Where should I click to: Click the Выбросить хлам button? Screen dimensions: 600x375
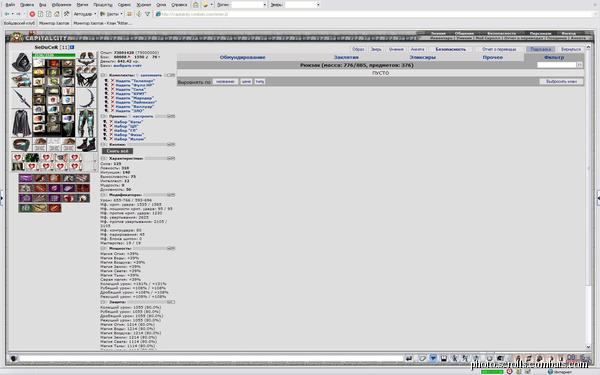(x=561, y=82)
